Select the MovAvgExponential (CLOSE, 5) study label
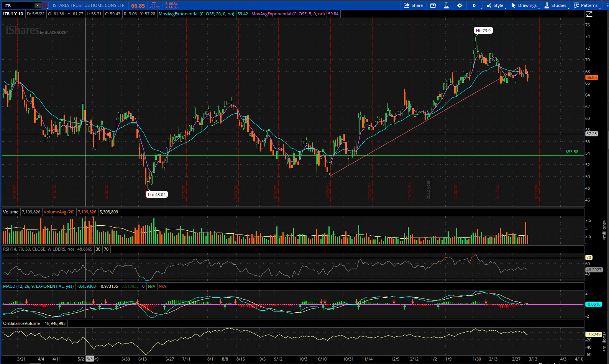Image resolution: width=609 pixels, height=364 pixels. click(288, 14)
